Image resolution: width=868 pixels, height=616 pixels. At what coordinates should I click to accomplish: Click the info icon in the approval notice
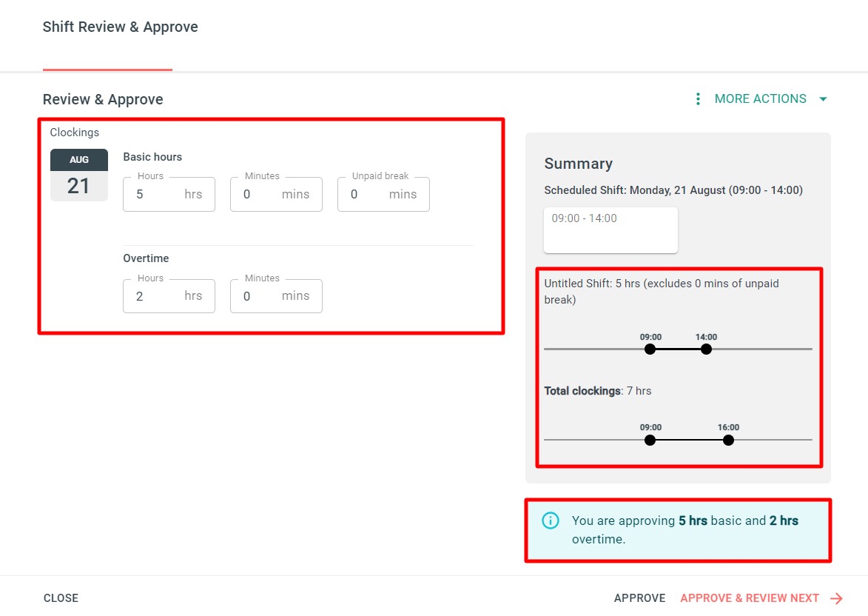pyautogui.click(x=551, y=520)
